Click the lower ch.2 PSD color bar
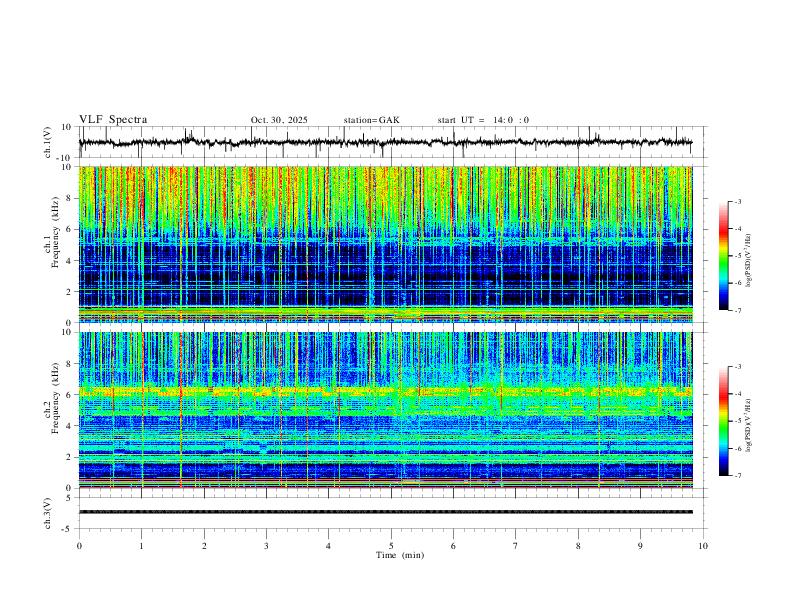The image size is (792, 612). coord(724,421)
